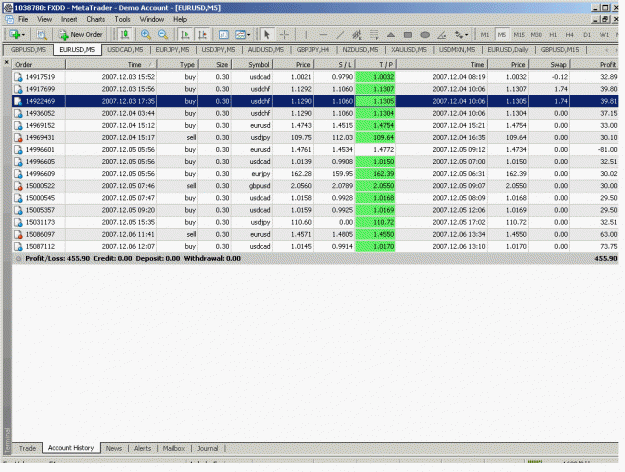
Task: Switch to the M15 timeframe
Action: tap(519, 35)
